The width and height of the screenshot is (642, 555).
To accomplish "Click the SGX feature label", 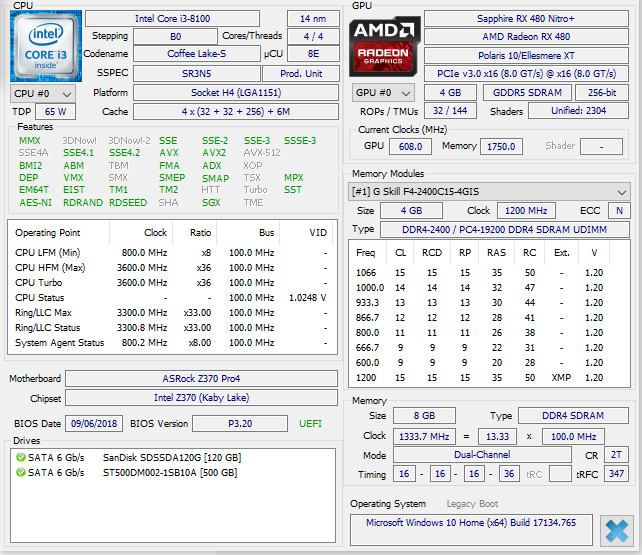I will pos(211,203).
